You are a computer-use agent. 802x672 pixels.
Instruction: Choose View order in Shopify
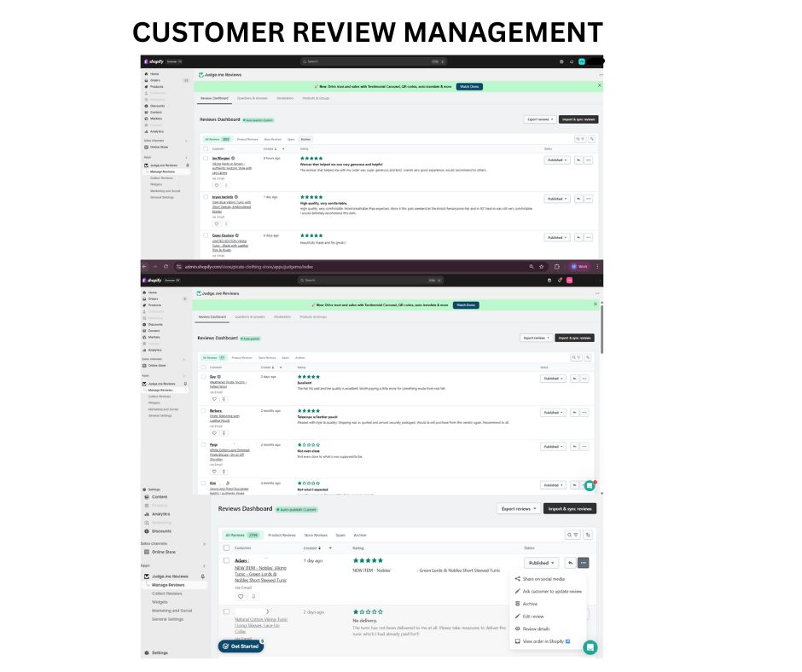543,641
